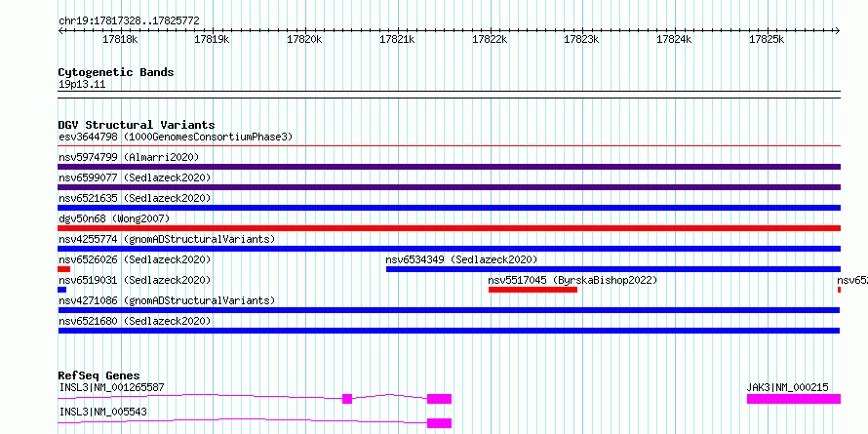Click large exon of INSL3 NM_001265587
Viewport: 868px width, 434px height.
(x=440, y=399)
